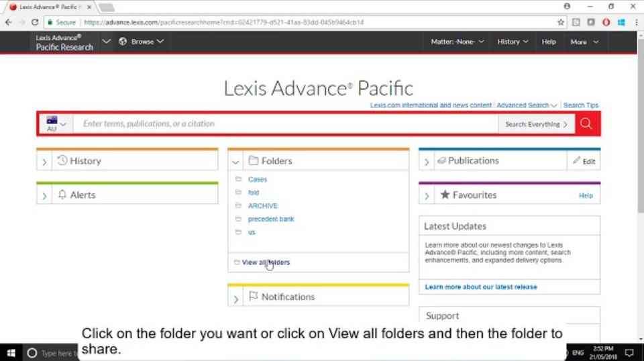644x361 pixels.
Task: Click the taskbar clock showing 2:52 PM
Action: [x=603, y=353]
